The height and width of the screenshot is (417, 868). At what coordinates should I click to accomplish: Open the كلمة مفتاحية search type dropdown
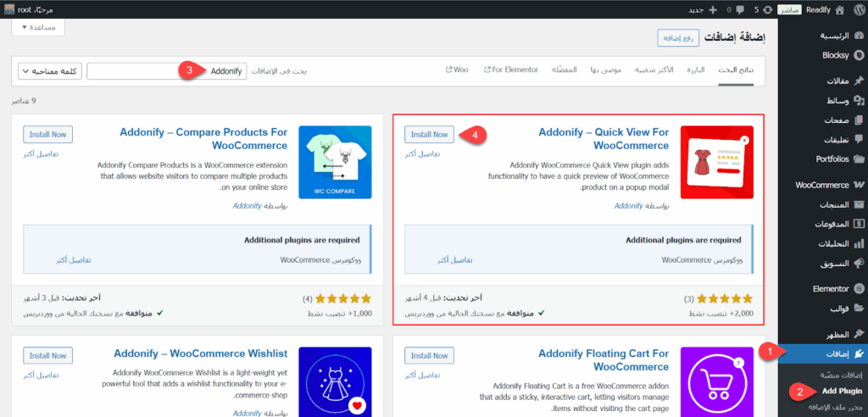(x=50, y=71)
